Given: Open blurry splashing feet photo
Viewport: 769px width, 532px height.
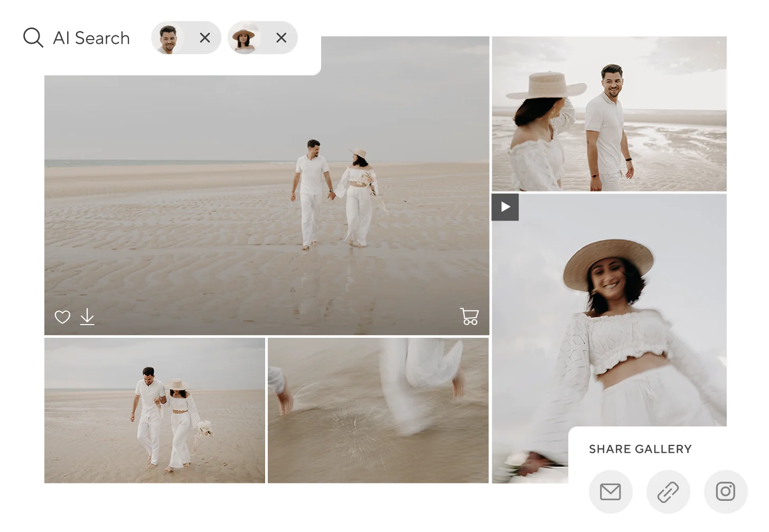Looking at the screenshot, I should 378,411.
